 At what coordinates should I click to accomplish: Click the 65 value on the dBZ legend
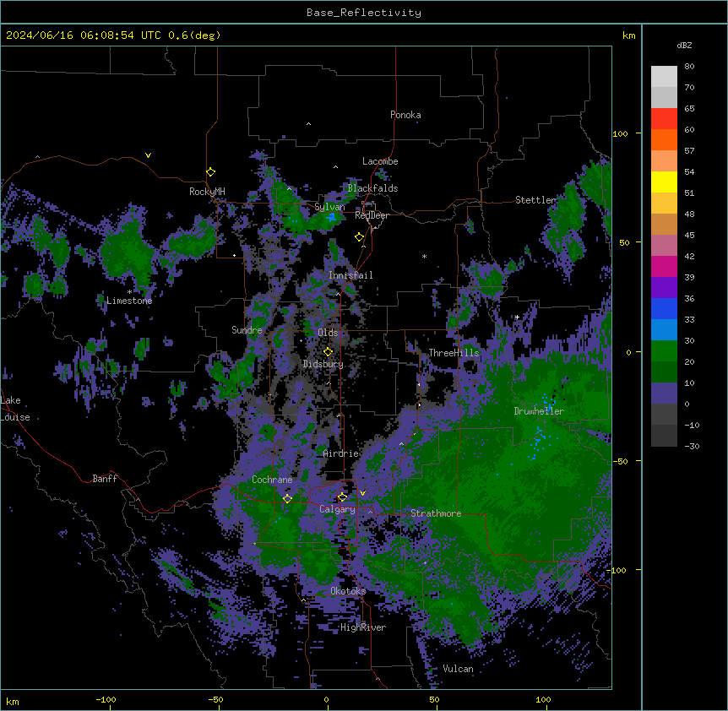pos(689,109)
